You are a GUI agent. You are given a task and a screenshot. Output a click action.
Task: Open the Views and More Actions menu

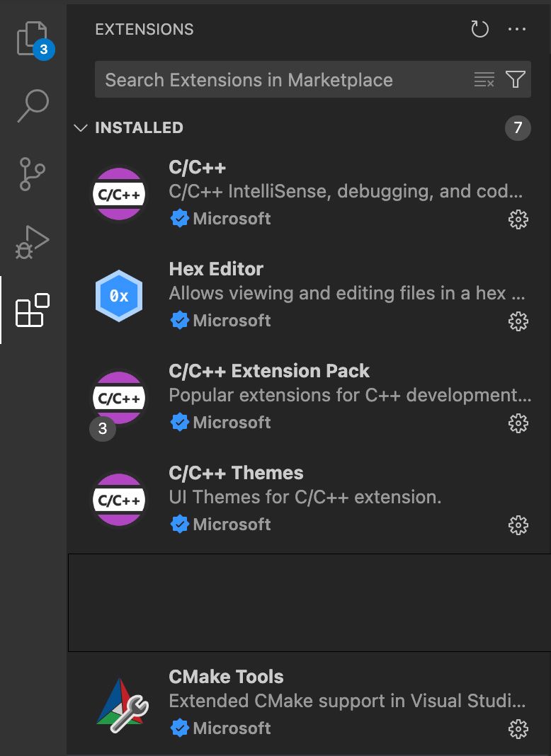coord(517,29)
